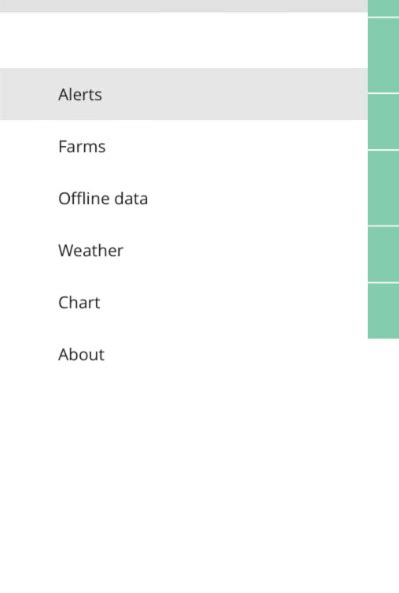Tap green tile beside blank drawer header
Image resolution: width=399 pixels, height=593 pixels.
coord(383,54)
